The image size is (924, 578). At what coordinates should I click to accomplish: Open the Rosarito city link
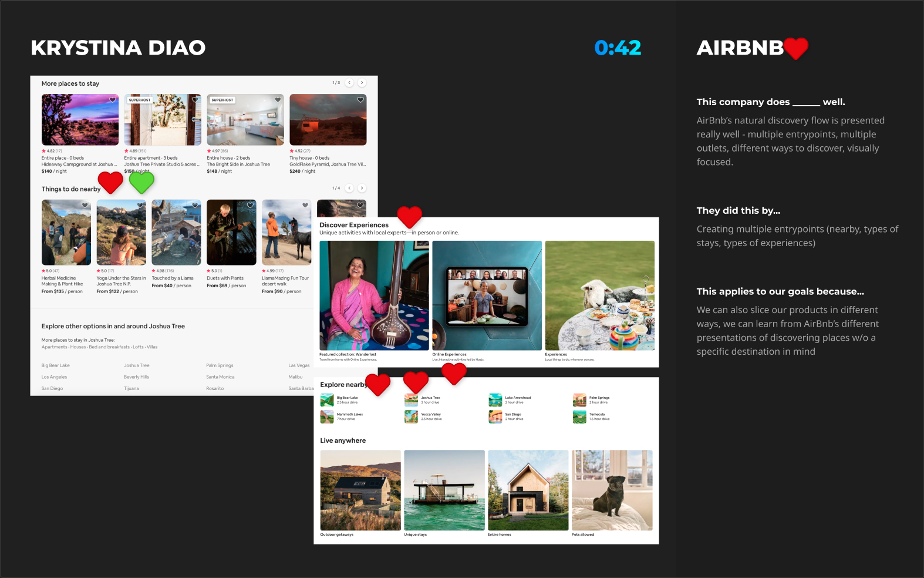tap(215, 388)
